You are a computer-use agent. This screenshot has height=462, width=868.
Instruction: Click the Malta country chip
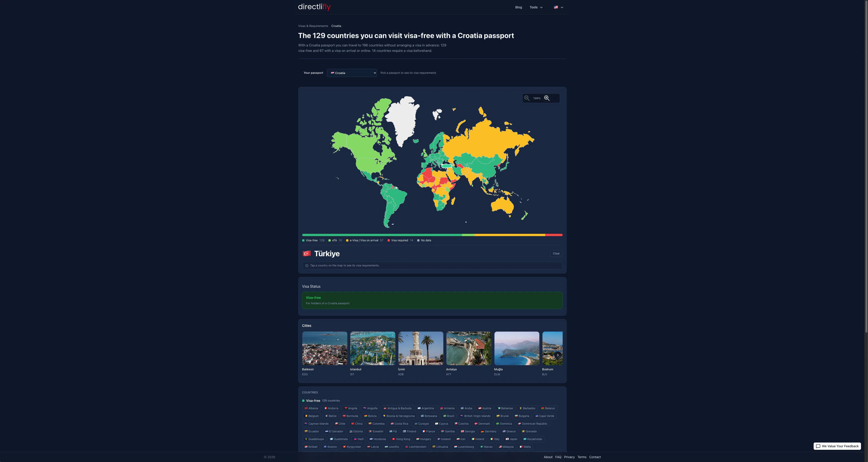tap(525, 447)
